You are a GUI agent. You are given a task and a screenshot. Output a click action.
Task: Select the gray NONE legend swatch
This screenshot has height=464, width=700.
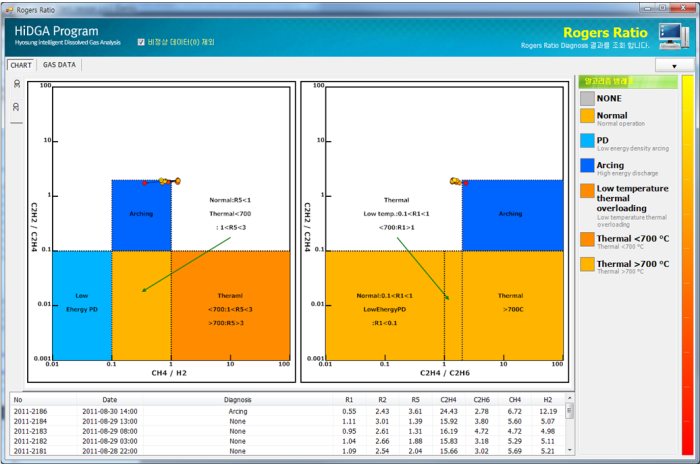point(587,98)
